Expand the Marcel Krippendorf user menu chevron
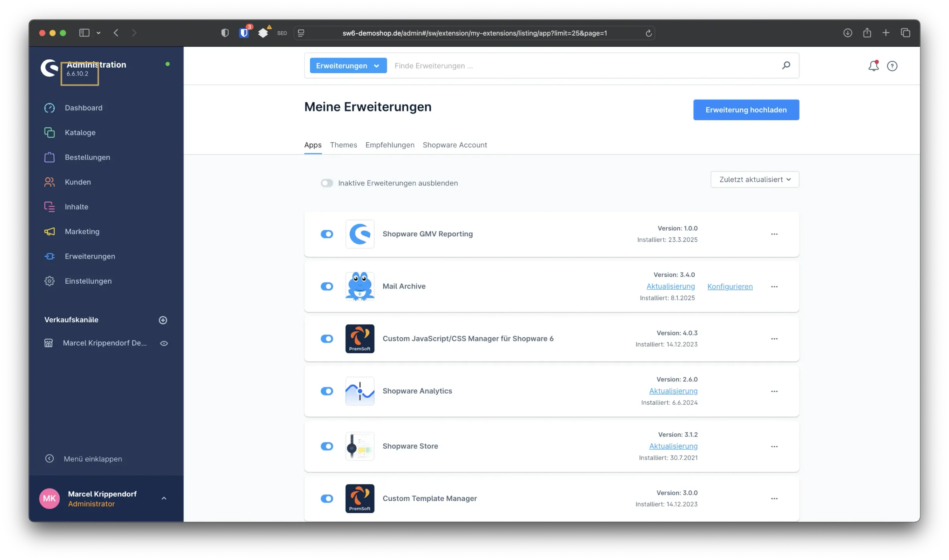 coord(164,498)
